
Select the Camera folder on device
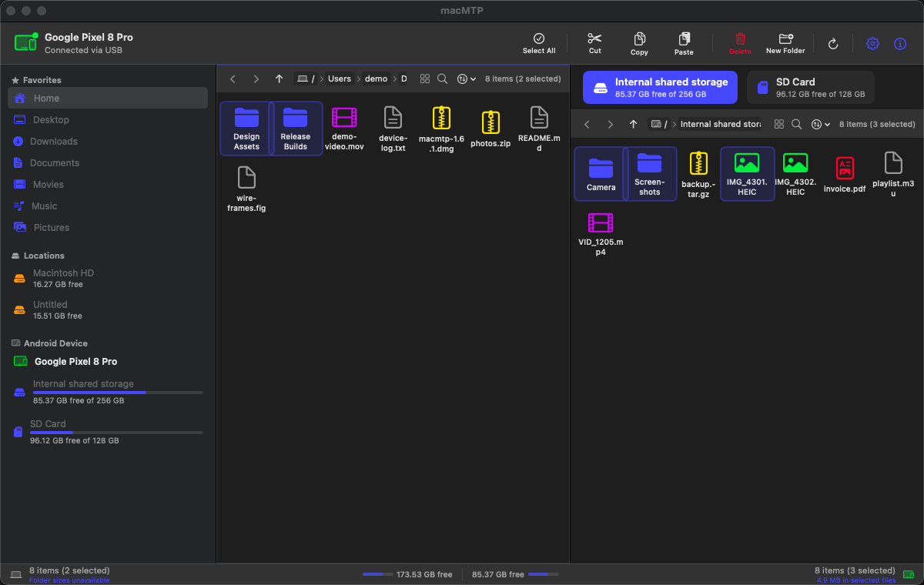[601, 174]
